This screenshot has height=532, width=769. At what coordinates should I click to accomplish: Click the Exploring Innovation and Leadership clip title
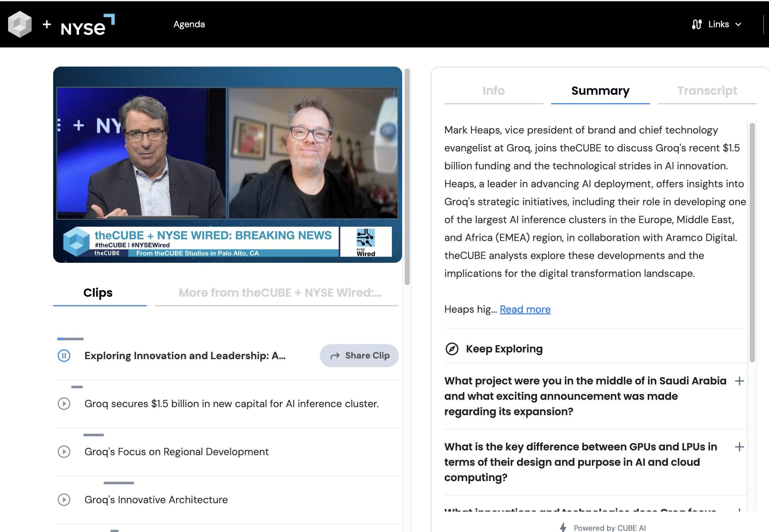(x=185, y=356)
